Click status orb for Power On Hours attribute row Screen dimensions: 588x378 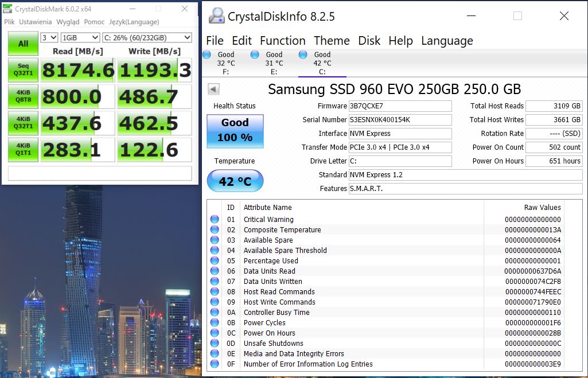click(x=215, y=333)
